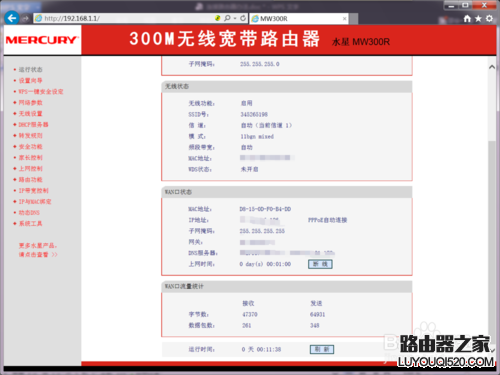This screenshot has width=500, height=375.
Task: Expand the 网络参数 menu
Action: click(x=30, y=102)
